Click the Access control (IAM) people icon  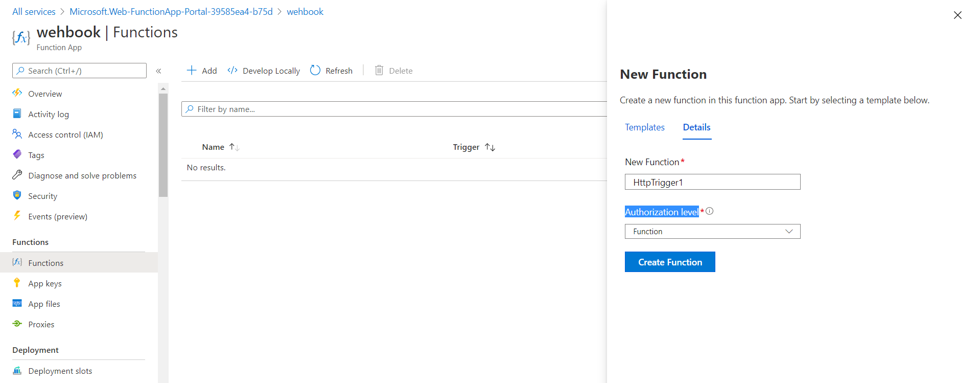click(x=17, y=134)
